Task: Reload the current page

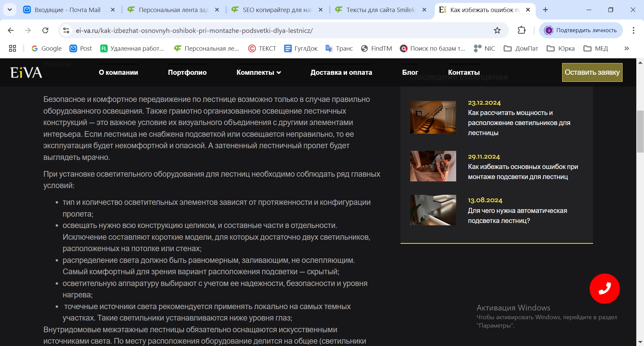Action: pos(46,30)
